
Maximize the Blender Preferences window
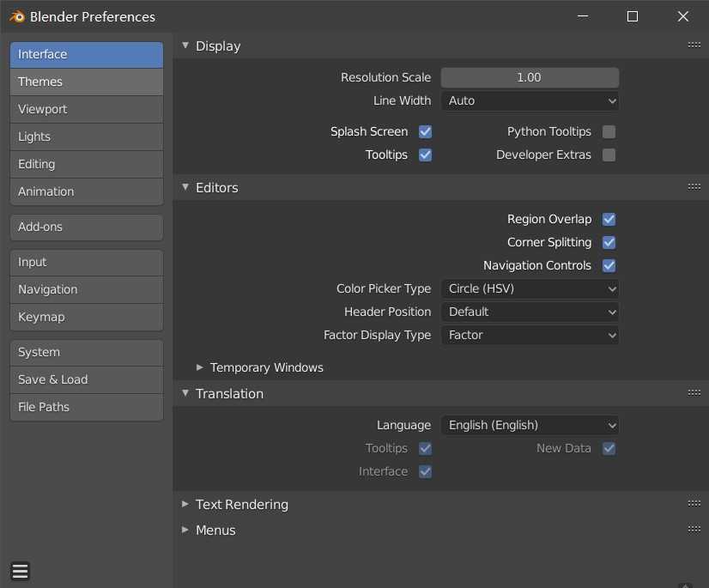(x=633, y=16)
